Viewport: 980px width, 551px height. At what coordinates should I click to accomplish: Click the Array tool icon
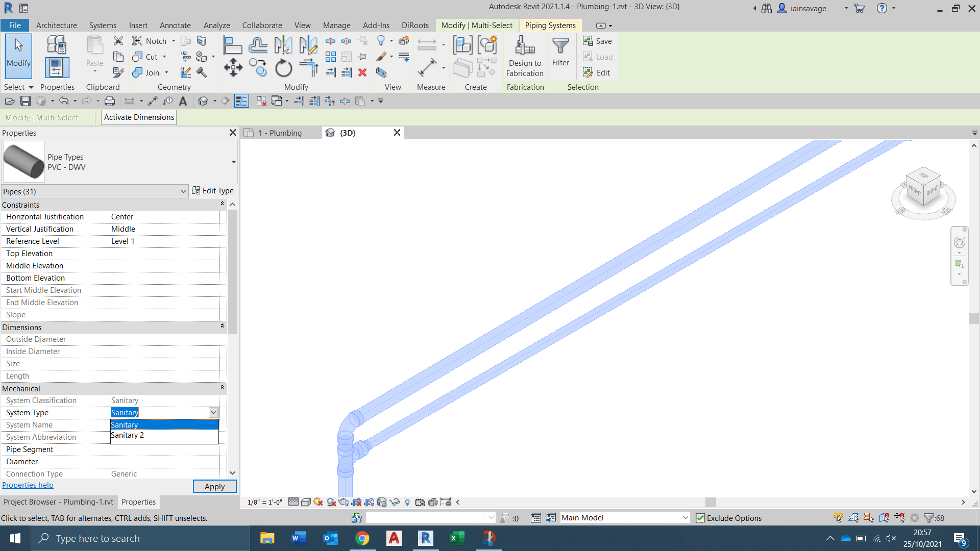pyautogui.click(x=331, y=57)
